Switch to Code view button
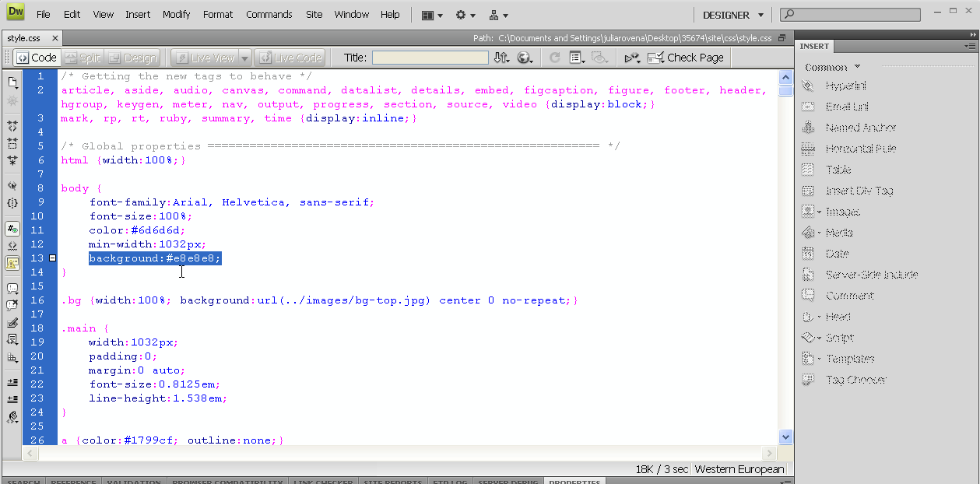 click(x=37, y=58)
